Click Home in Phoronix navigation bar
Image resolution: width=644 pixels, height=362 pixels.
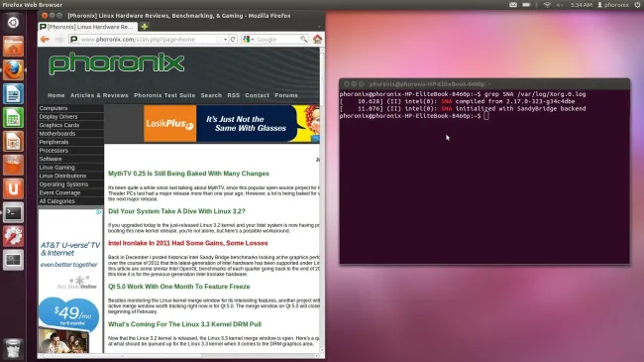coord(56,95)
